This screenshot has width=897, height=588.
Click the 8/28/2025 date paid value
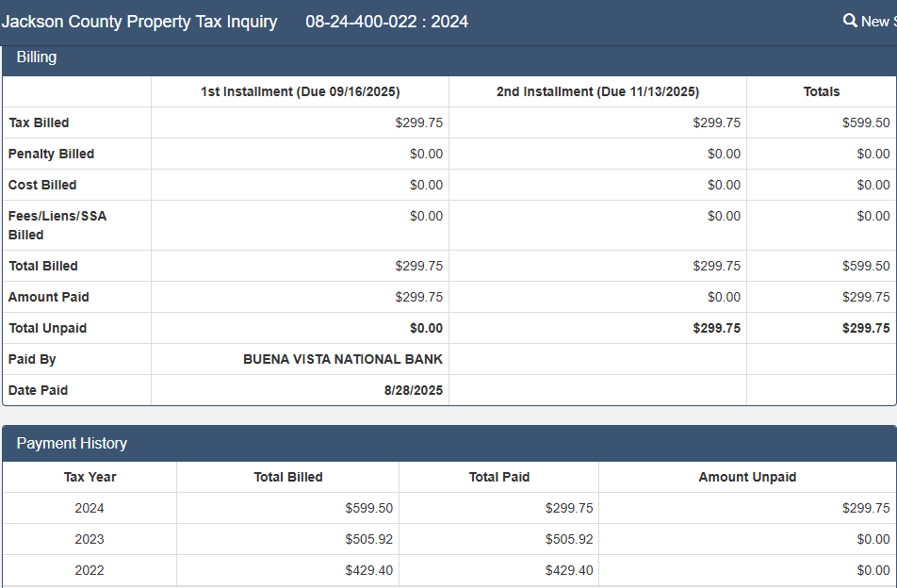[x=413, y=390]
